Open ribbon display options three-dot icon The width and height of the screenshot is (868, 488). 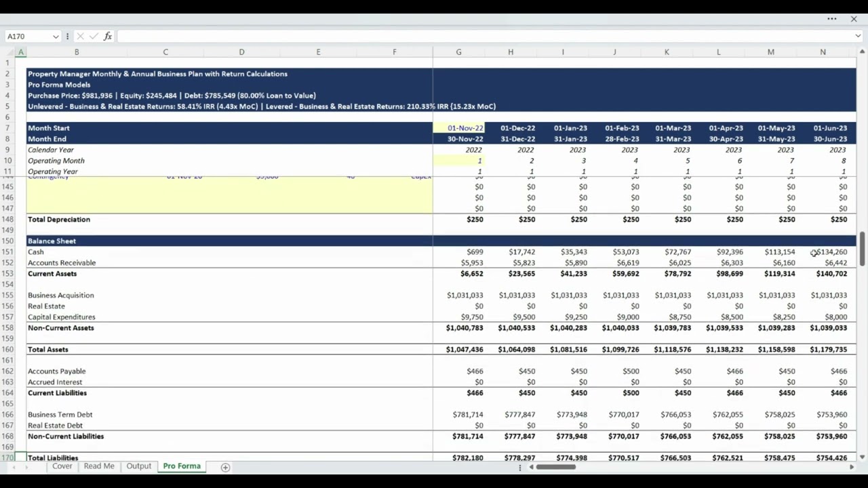coord(832,19)
